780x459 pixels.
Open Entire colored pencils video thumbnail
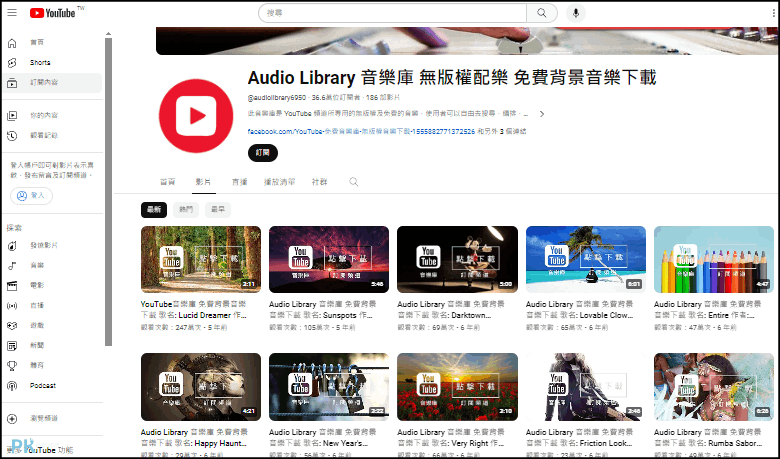point(714,260)
